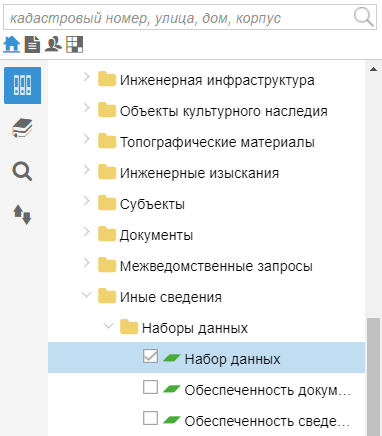Expand Топографические материалы folder
This screenshot has height=436, width=382.
86,139
